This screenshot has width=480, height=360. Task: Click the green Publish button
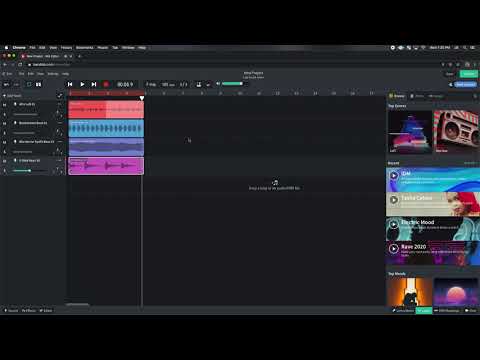pos(469,74)
